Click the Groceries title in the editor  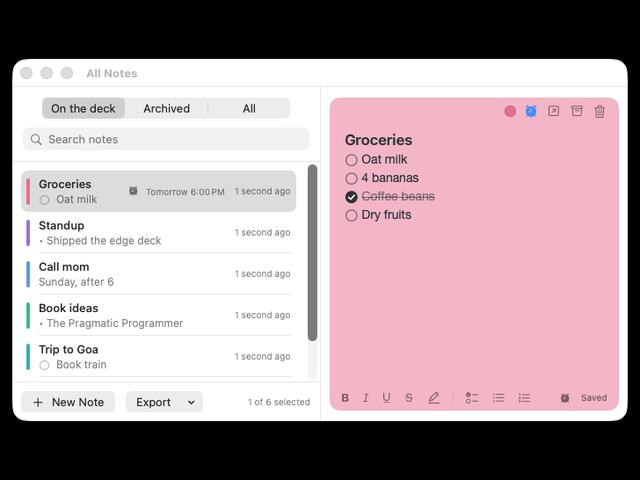point(378,140)
